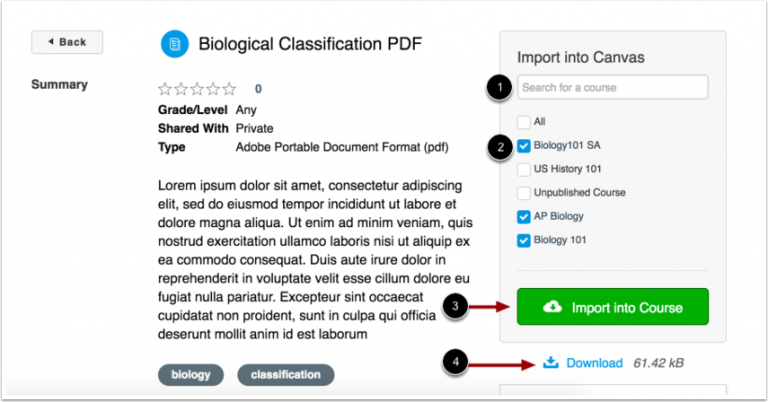Click the Import into Course button
The image size is (768, 402).
(612, 307)
